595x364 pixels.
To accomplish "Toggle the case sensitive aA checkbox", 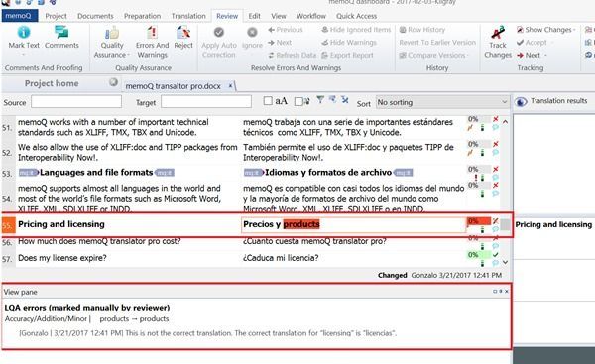I will click(268, 101).
